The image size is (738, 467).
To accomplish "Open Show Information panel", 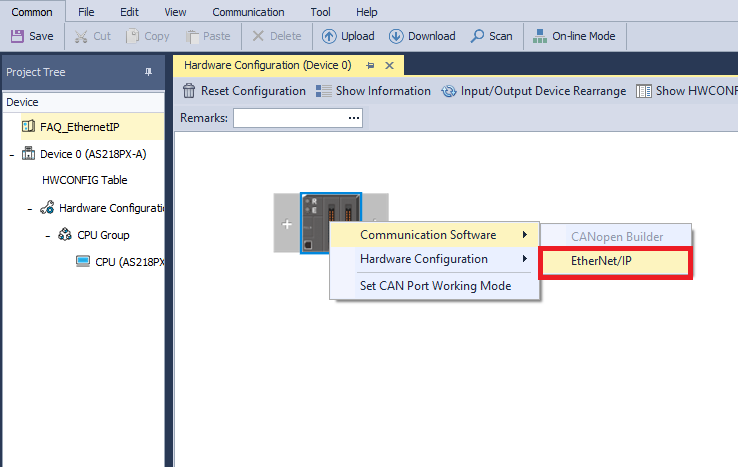I will (x=373, y=91).
